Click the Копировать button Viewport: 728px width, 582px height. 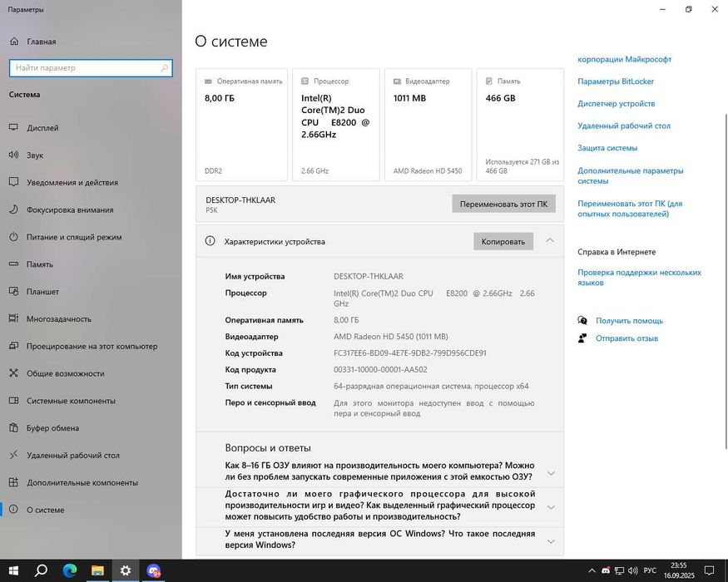(x=503, y=241)
